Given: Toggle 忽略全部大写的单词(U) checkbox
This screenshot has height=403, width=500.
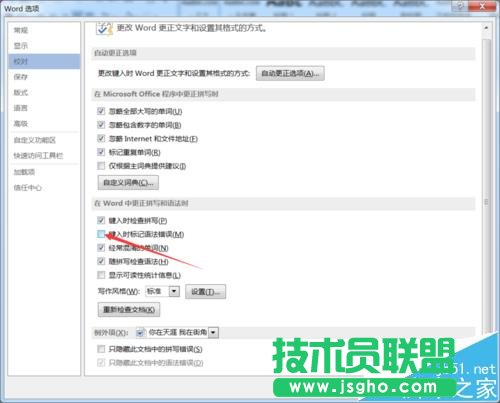Looking at the screenshot, I should click(101, 111).
